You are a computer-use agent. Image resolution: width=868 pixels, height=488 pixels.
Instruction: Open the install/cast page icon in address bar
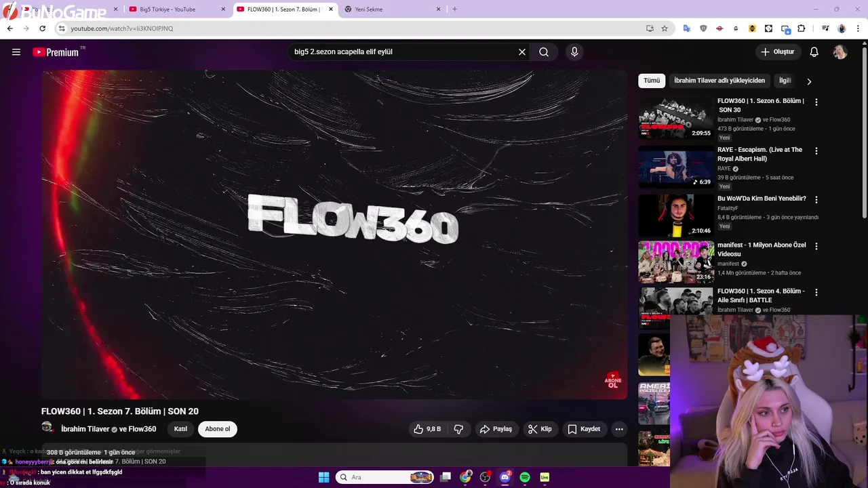pos(650,28)
